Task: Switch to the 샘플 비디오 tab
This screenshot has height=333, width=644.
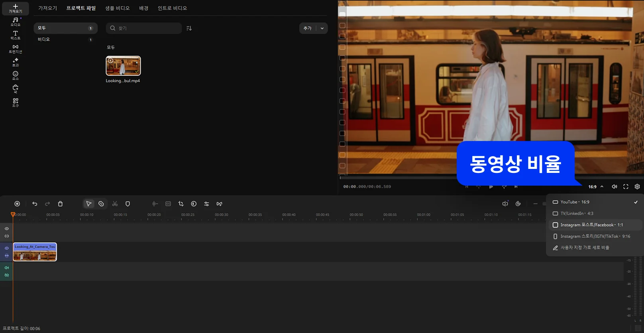Action: [117, 8]
